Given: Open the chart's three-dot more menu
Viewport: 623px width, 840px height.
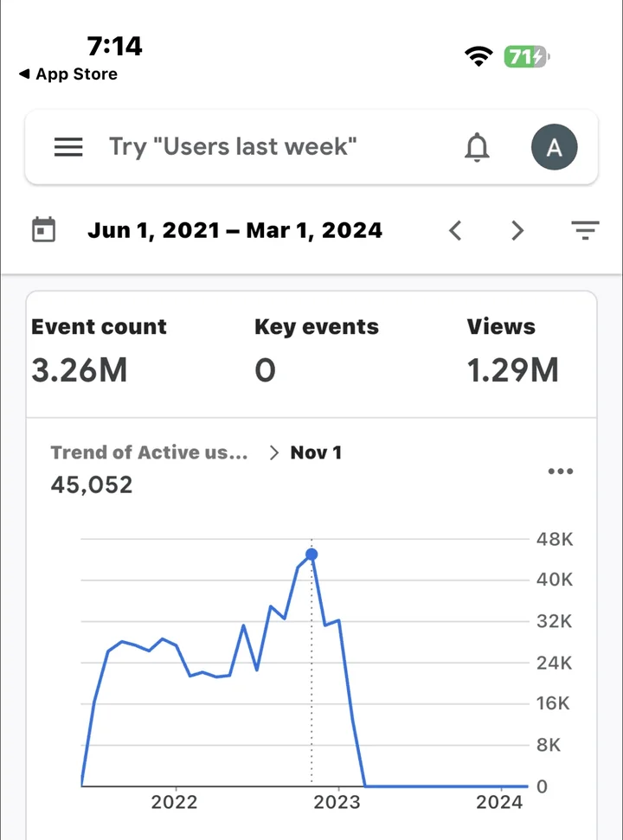Looking at the screenshot, I should pos(561,471).
